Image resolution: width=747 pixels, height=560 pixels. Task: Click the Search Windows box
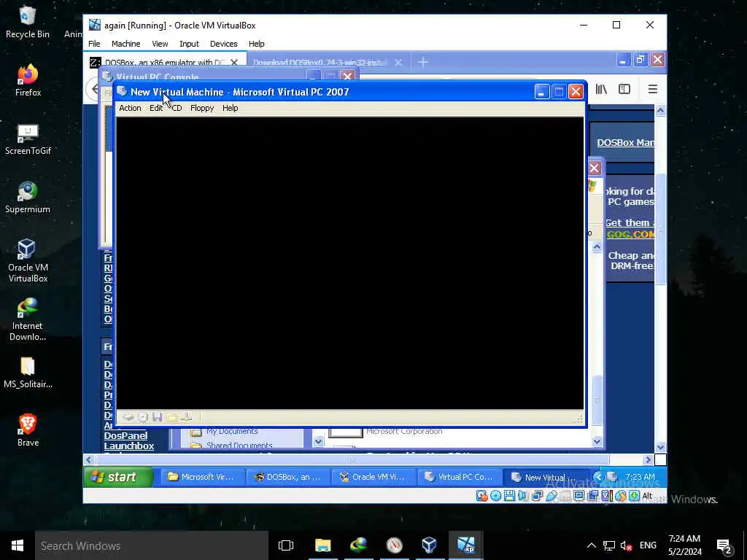coord(152,545)
